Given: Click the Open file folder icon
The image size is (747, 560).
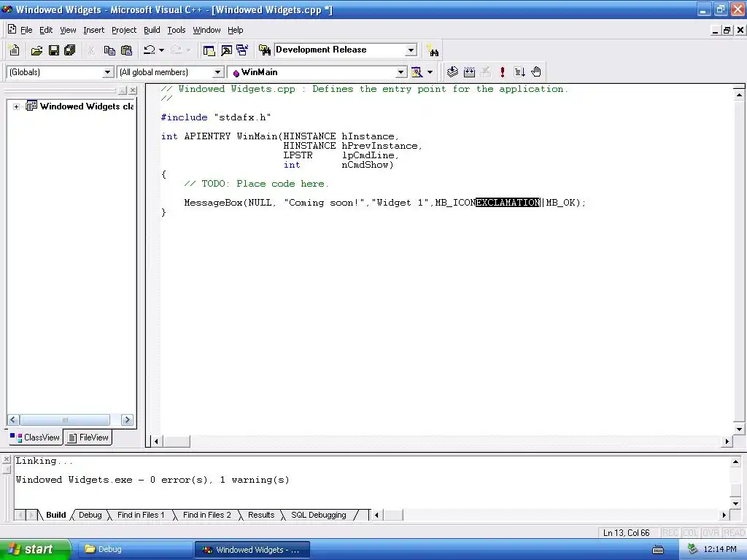Looking at the screenshot, I should [36, 50].
